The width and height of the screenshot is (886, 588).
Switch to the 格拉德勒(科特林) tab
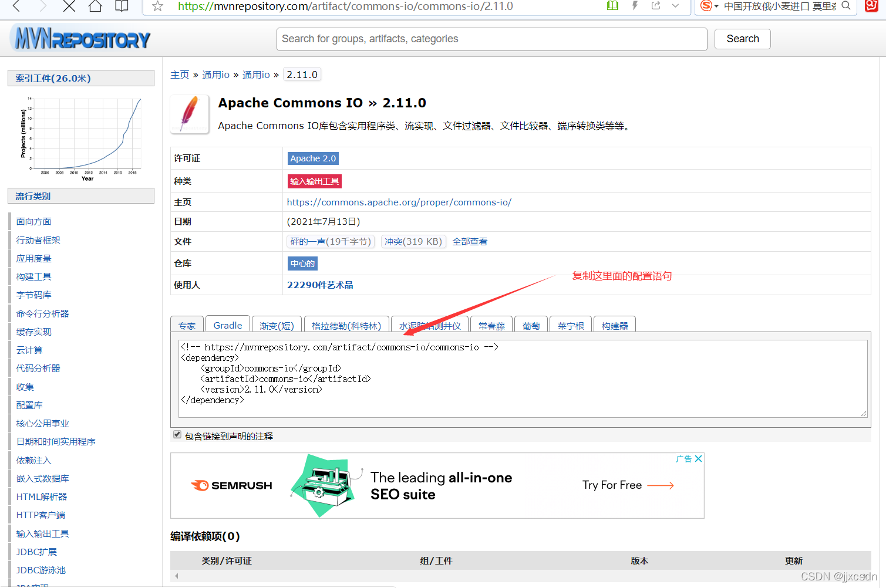coord(346,325)
